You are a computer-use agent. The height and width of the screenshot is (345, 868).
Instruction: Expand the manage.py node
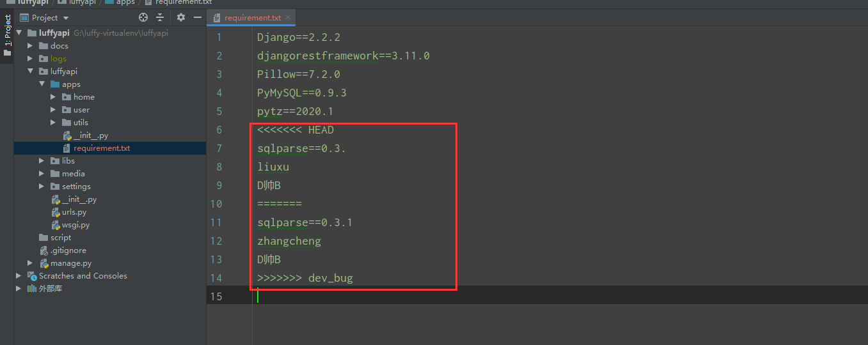point(30,263)
